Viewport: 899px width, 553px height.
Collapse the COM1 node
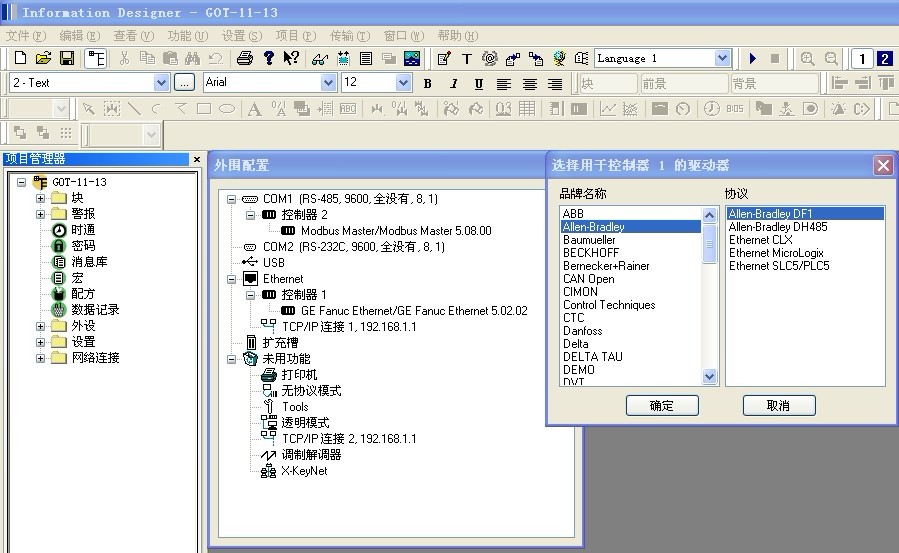pyautogui.click(x=231, y=199)
